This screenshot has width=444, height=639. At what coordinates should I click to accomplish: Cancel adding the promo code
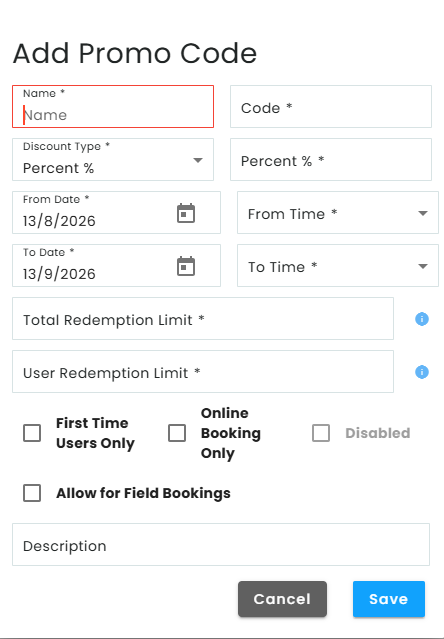282,599
